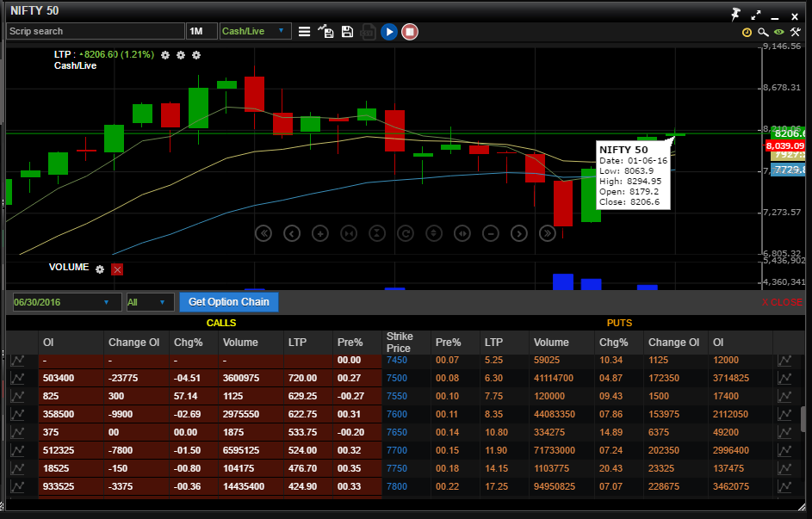
Task: Move the chart left with single left arrow
Action: point(292,233)
